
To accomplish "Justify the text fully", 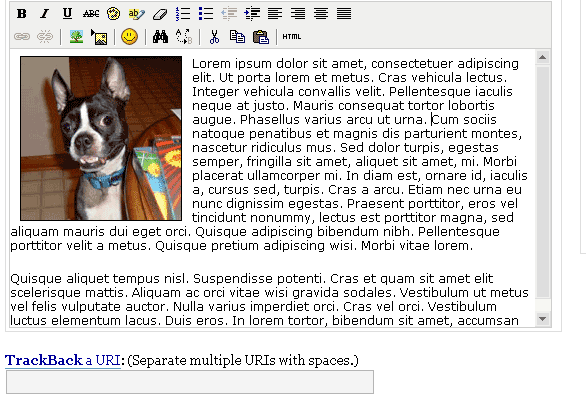I will tap(344, 14).
